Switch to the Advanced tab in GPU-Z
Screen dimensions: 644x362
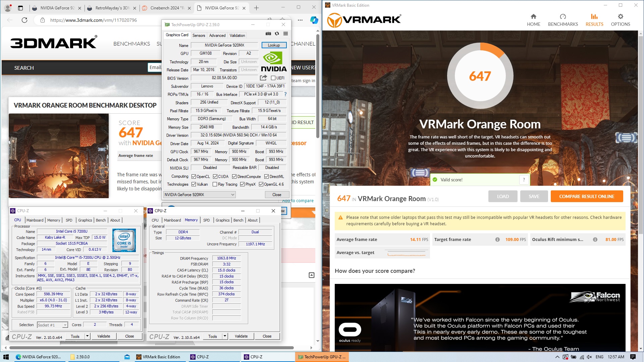click(217, 35)
